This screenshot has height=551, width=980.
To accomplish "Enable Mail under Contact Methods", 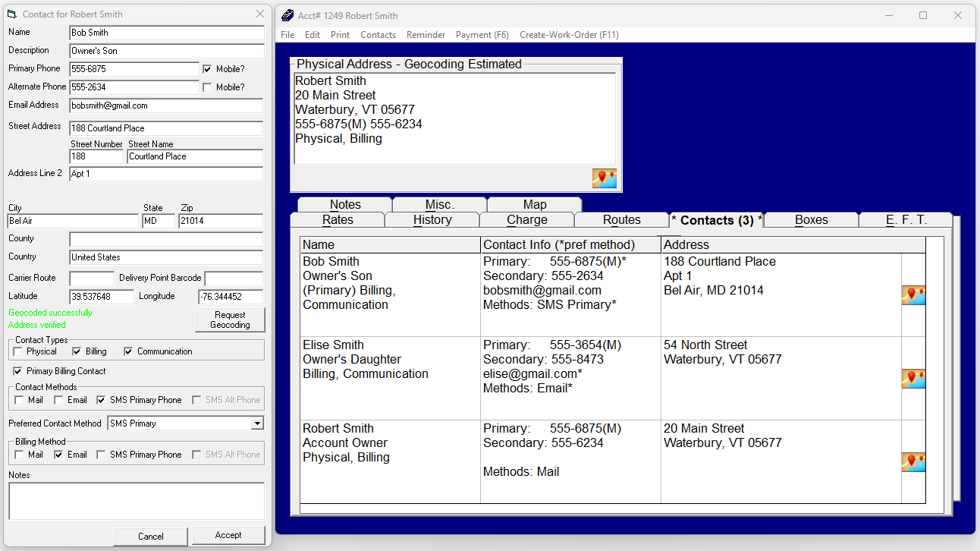I will (19, 400).
